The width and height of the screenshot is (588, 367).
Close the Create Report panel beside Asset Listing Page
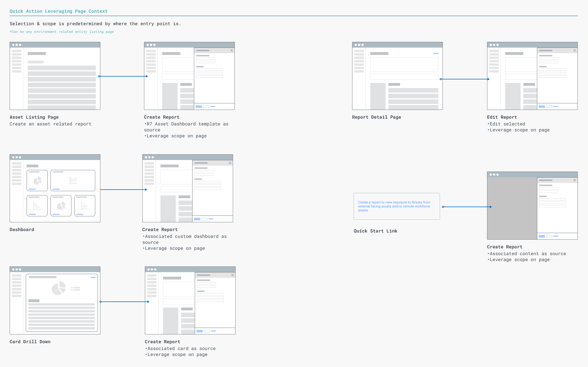[x=232, y=50]
